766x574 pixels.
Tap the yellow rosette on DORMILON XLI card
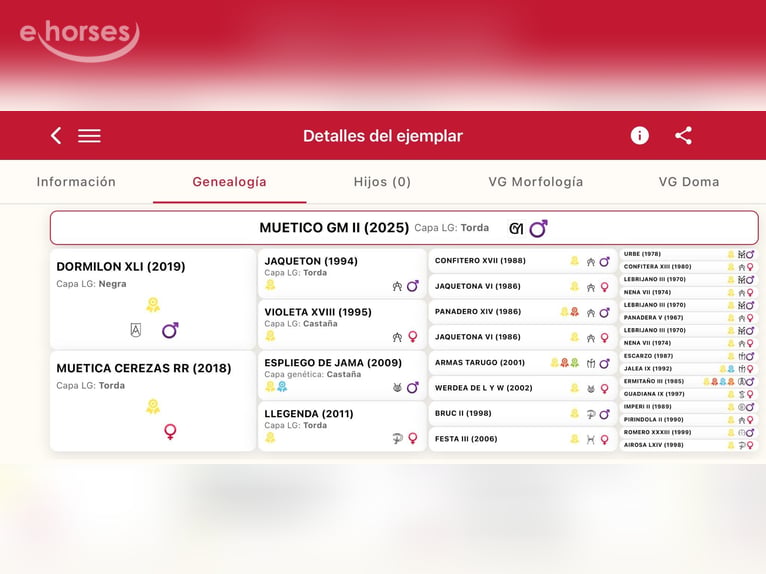click(153, 305)
